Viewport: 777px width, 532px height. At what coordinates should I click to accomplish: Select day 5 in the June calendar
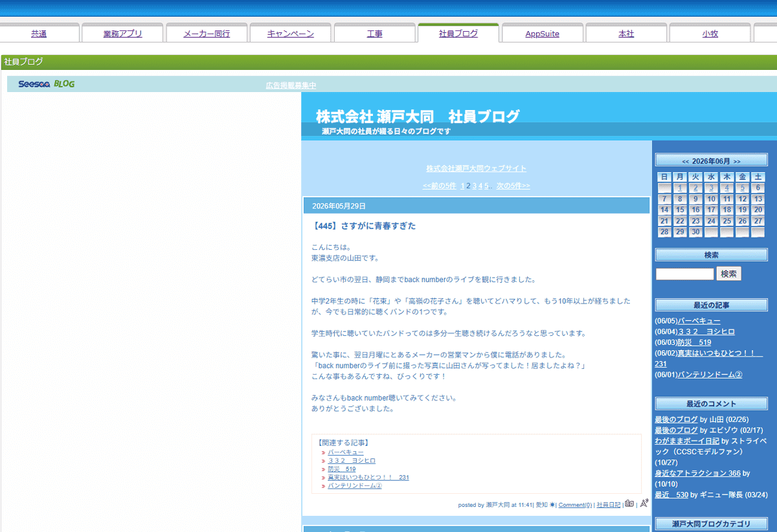tap(743, 188)
